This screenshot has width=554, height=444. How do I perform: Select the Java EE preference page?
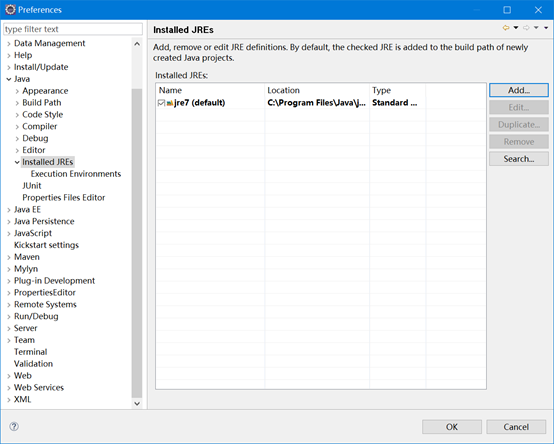[x=27, y=209]
